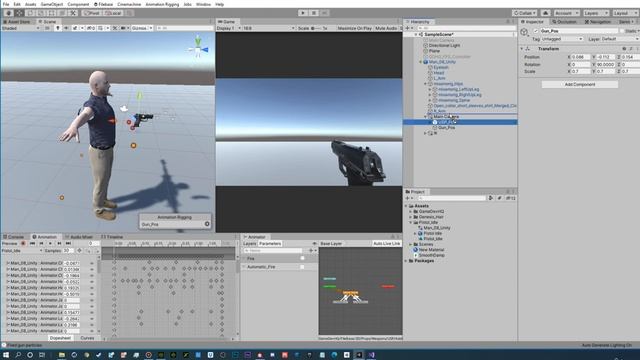Toggle the Static checkbox in Inspector
The image size is (640, 360).
click(622, 31)
